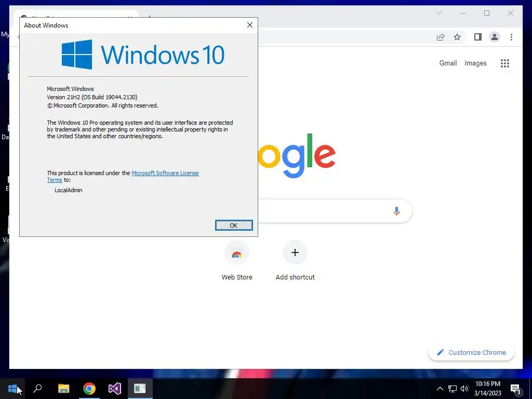Open File Explorer from taskbar
The height and width of the screenshot is (399, 532).
(x=63, y=389)
